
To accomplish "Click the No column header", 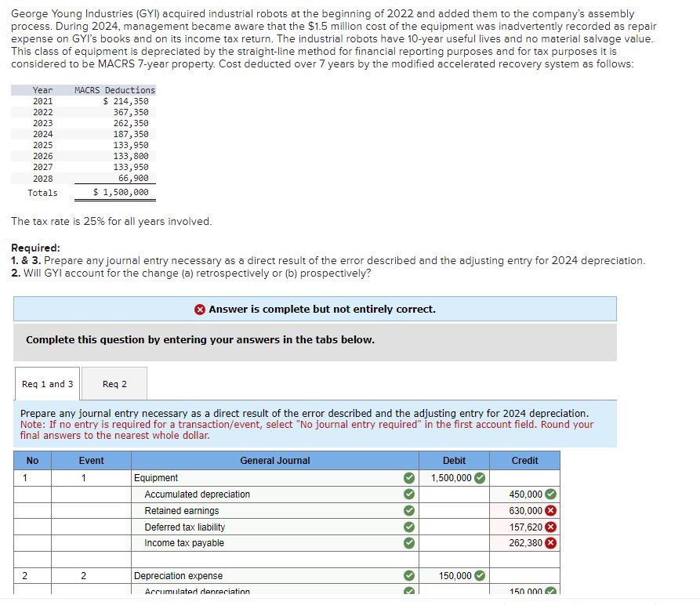I will pos(32,461).
